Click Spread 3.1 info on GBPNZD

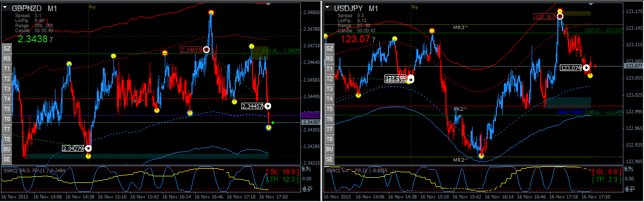coord(28,16)
